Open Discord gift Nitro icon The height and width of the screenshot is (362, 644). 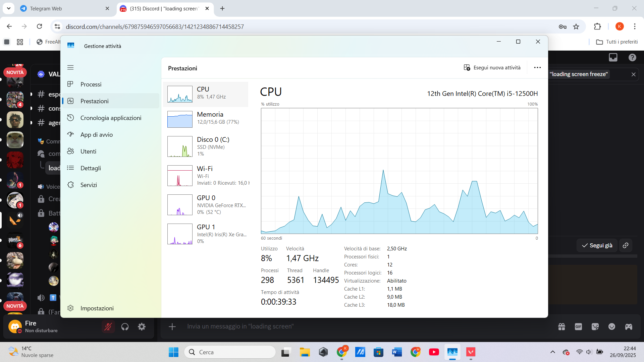click(x=561, y=326)
